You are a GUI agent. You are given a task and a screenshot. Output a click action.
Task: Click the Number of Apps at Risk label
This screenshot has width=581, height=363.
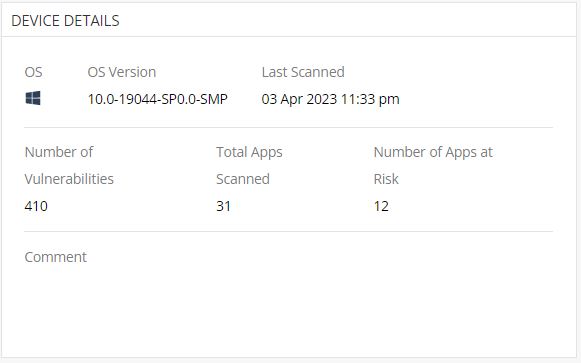[x=433, y=165]
